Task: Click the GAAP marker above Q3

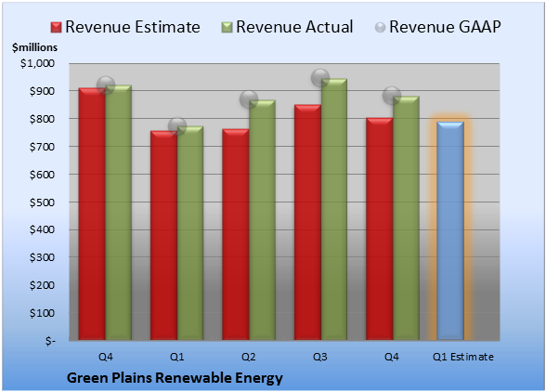Action: click(x=320, y=78)
